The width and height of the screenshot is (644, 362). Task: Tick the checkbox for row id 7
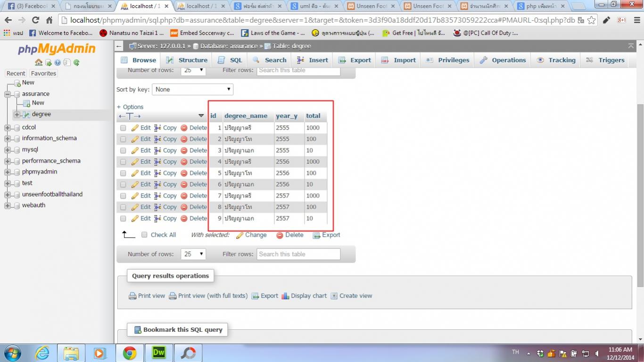[x=123, y=196]
